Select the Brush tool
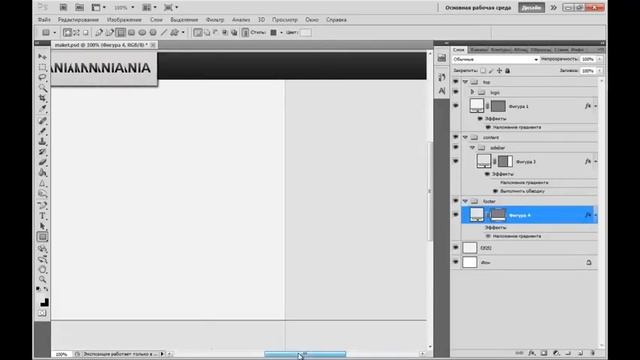This screenshot has height=360, width=640. tap(42, 131)
